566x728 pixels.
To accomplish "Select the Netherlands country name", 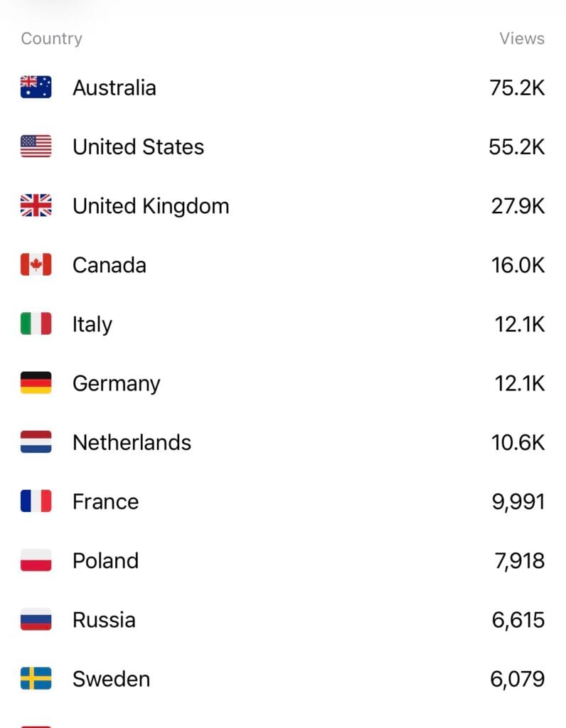I will pos(132,442).
